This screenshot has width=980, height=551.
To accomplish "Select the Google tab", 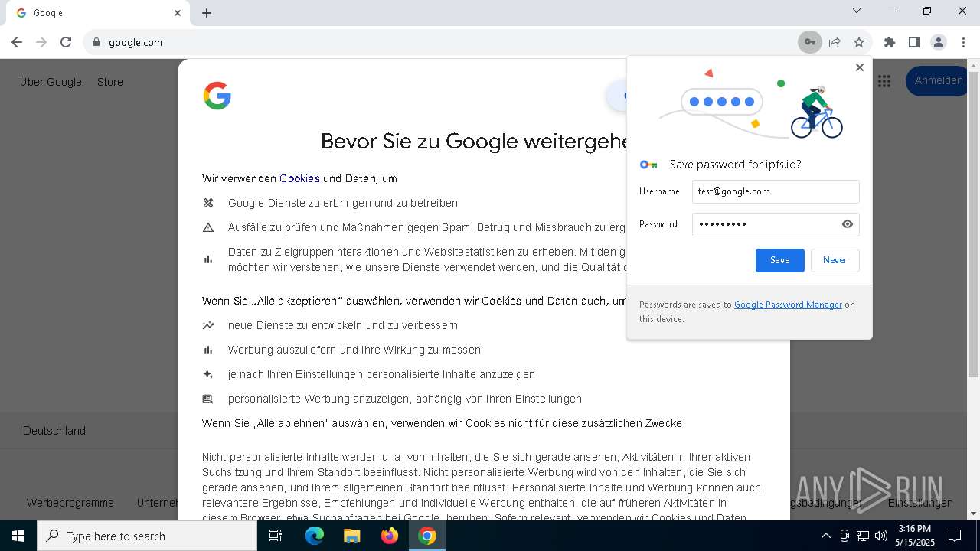I will point(100,13).
